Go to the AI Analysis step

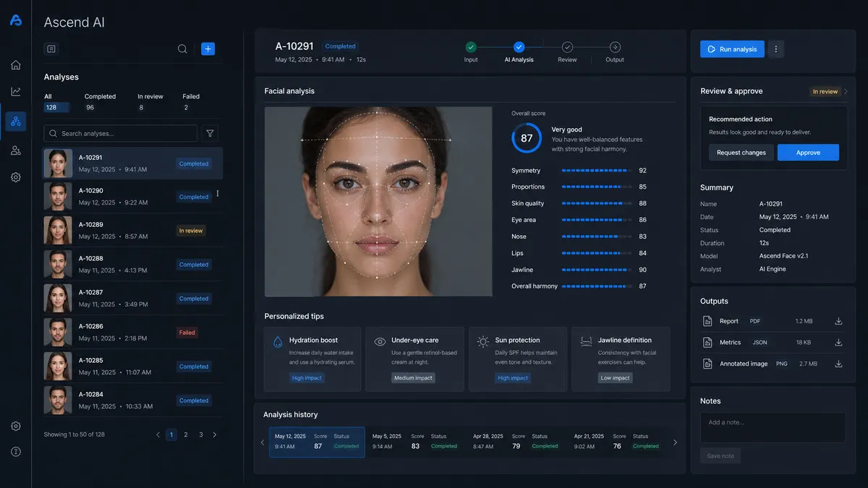coord(519,53)
